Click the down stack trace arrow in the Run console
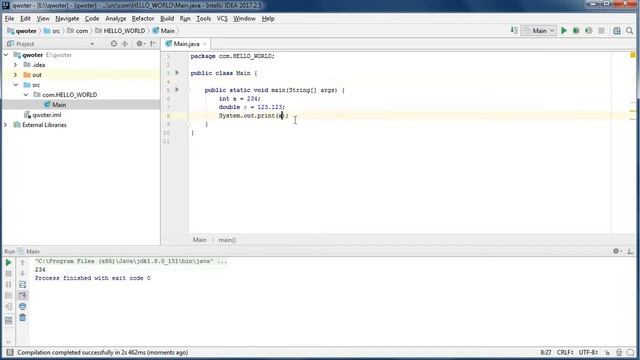Screen dimensions: 640x360 point(22,273)
